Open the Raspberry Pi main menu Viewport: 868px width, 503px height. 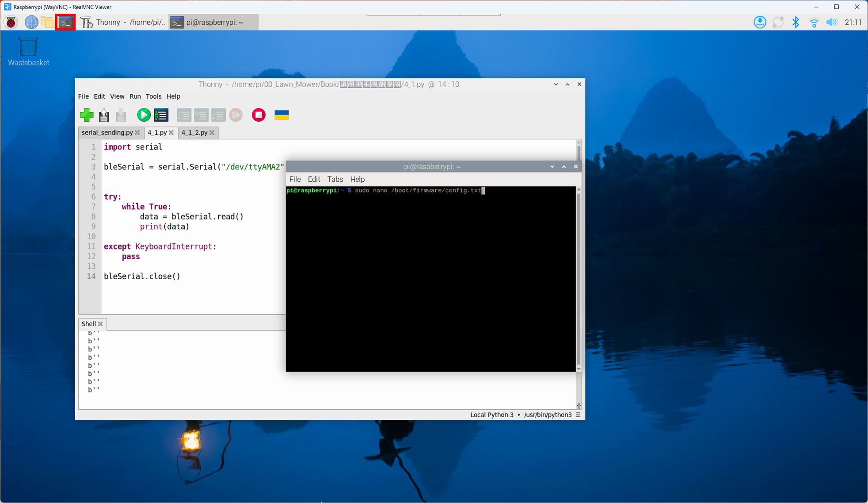coord(11,22)
